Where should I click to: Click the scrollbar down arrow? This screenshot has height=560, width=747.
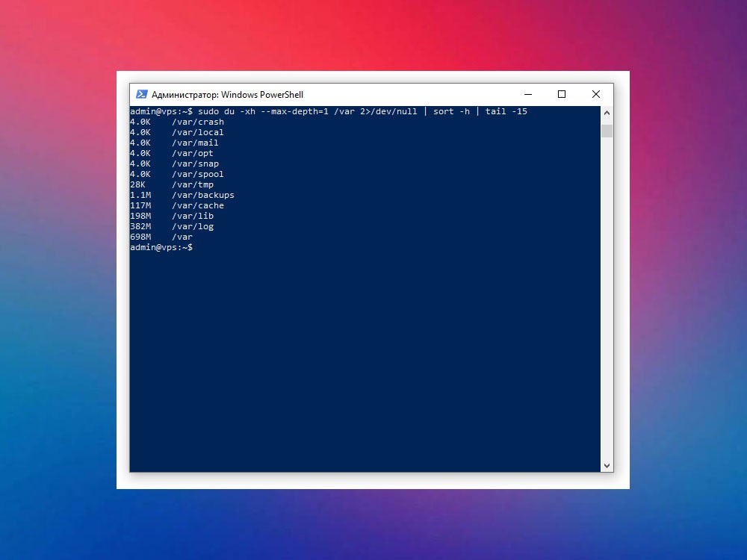point(607,466)
